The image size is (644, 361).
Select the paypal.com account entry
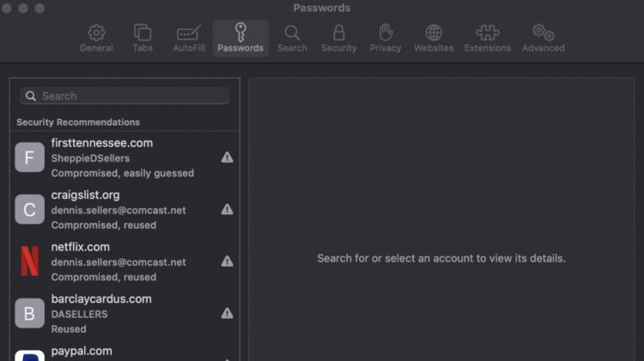pyautogui.click(x=120, y=352)
